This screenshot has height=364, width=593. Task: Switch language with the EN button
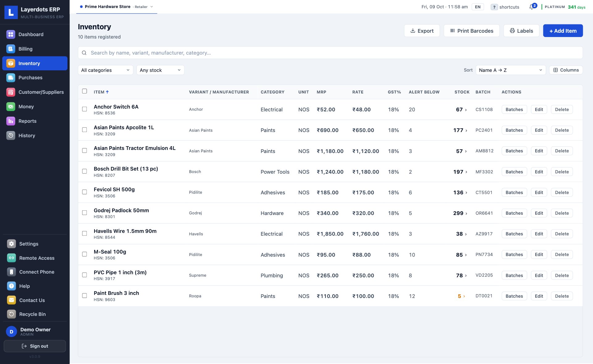click(477, 7)
